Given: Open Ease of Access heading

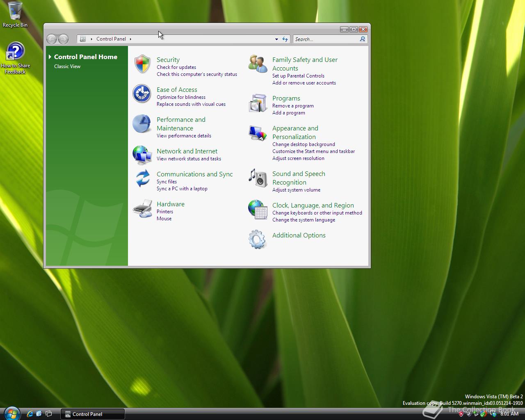Looking at the screenshot, I should click(x=177, y=89).
